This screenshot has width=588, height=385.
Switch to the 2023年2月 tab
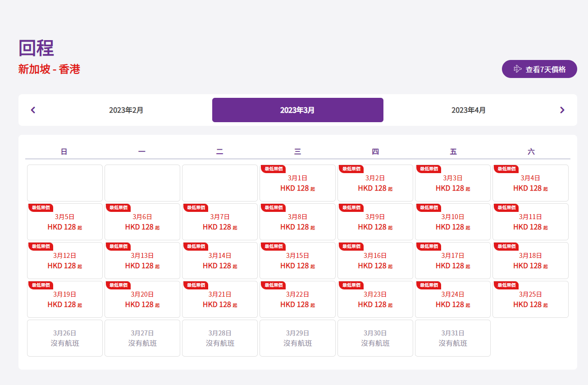tap(126, 110)
